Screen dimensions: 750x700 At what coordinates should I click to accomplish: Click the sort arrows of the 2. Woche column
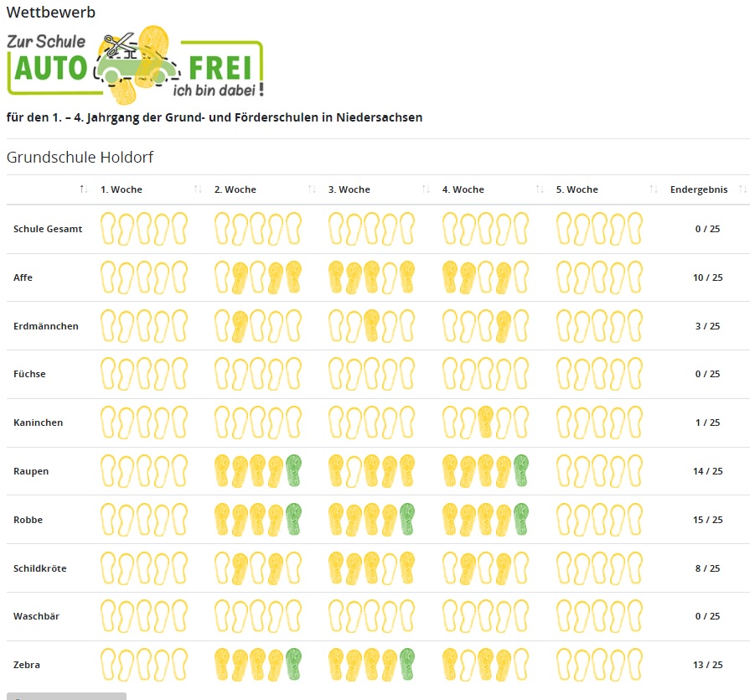pos(312,189)
